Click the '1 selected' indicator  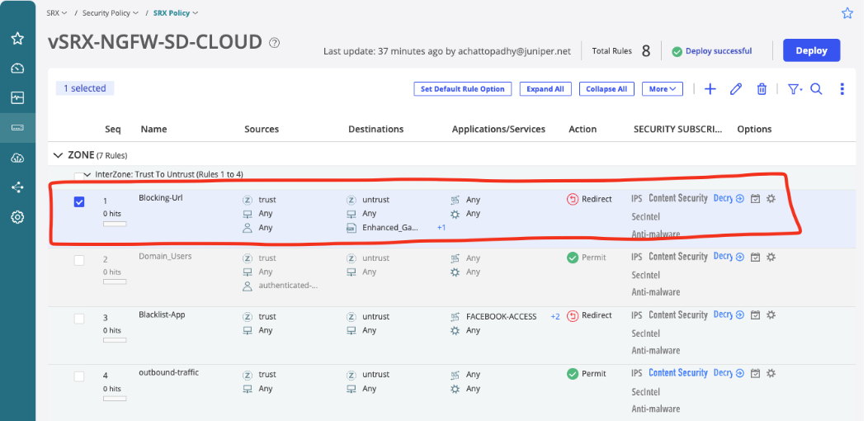pos(85,88)
